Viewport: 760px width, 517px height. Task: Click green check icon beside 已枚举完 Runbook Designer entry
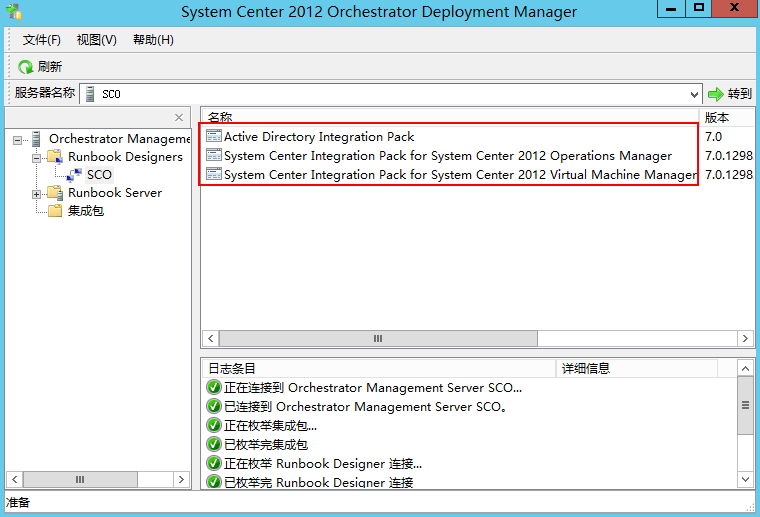click(x=214, y=482)
